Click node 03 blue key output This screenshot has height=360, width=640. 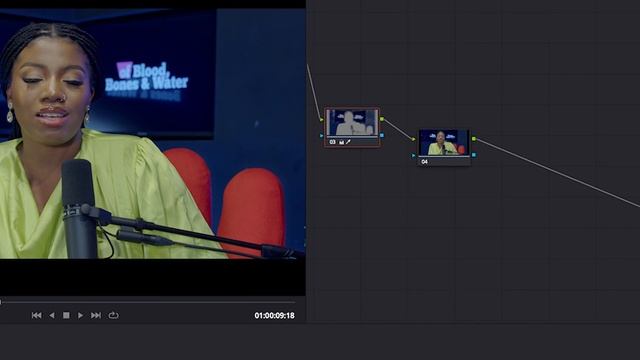(382, 136)
